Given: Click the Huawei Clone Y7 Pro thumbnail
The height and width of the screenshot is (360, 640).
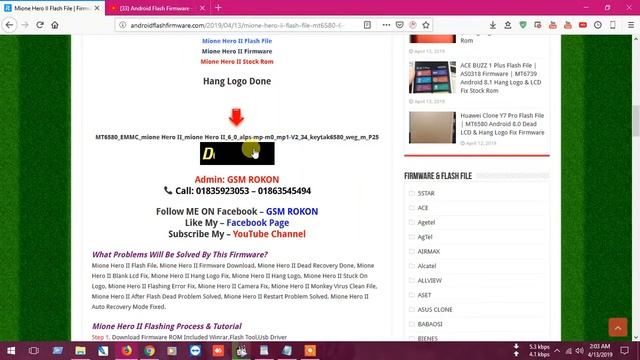Looking at the screenshot, I should tap(432, 127).
